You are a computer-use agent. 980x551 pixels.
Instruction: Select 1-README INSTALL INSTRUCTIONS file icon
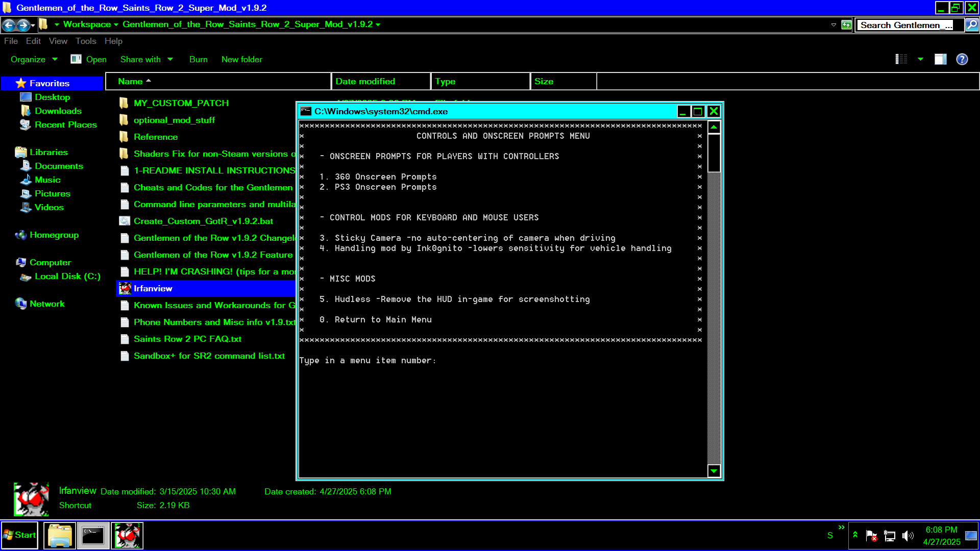click(124, 171)
